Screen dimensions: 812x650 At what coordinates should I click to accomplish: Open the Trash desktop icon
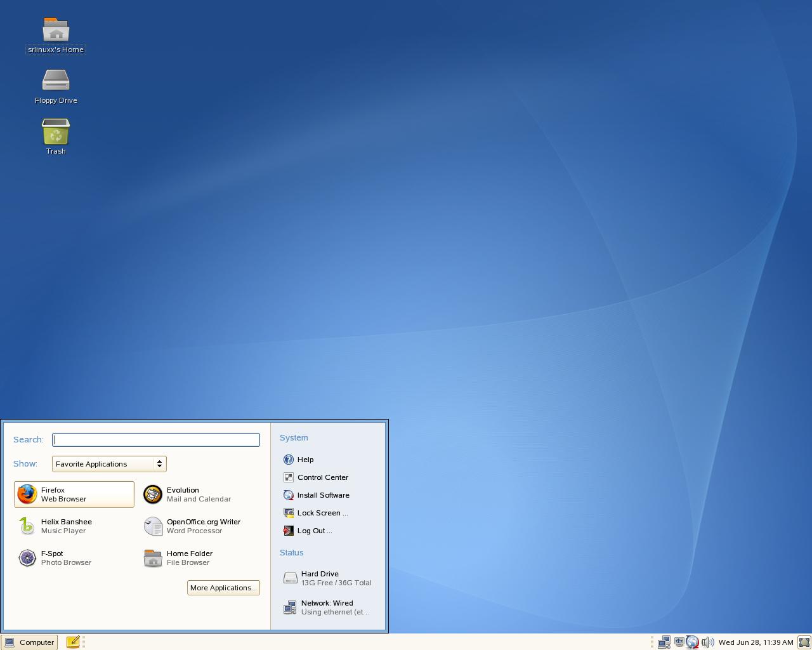[x=56, y=137]
